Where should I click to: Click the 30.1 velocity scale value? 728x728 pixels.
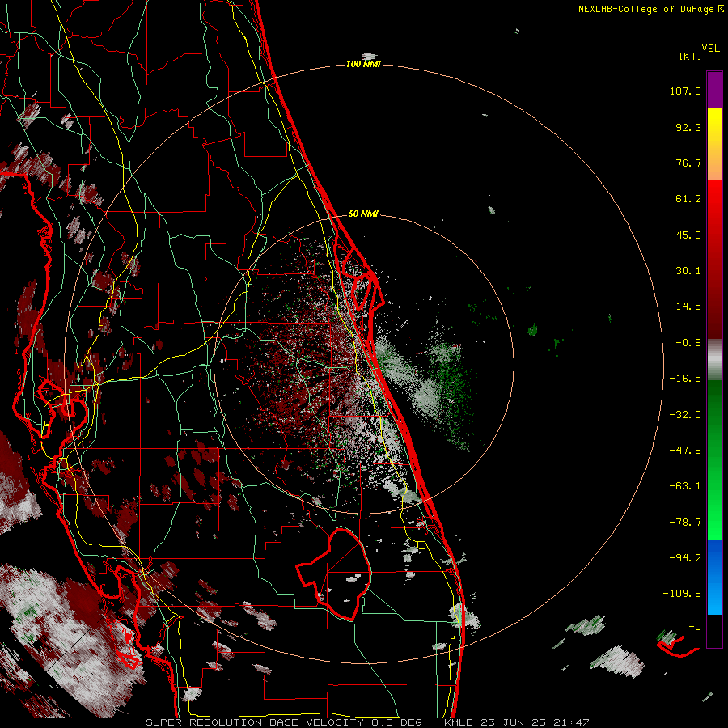688,271
